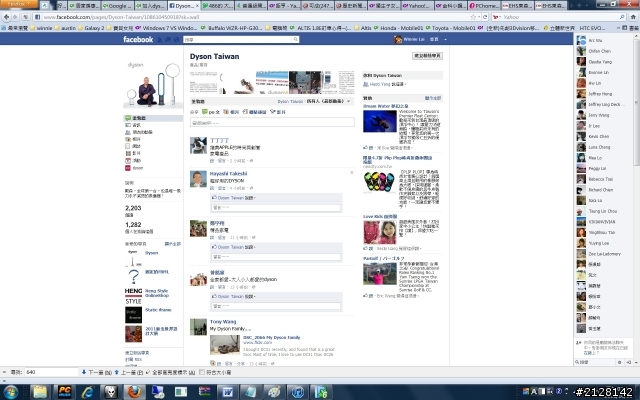
Task: Open the account dropdown arrow in the top bar
Action: click(445, 40)
